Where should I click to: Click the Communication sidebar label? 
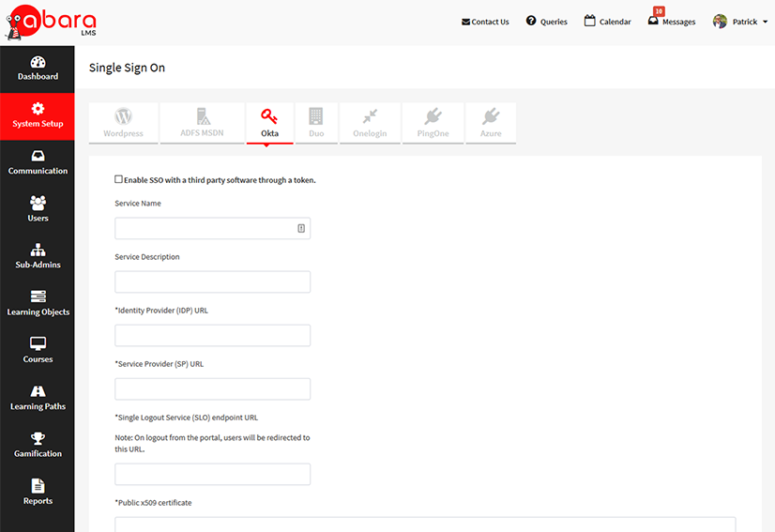click(x=38, y=171)
